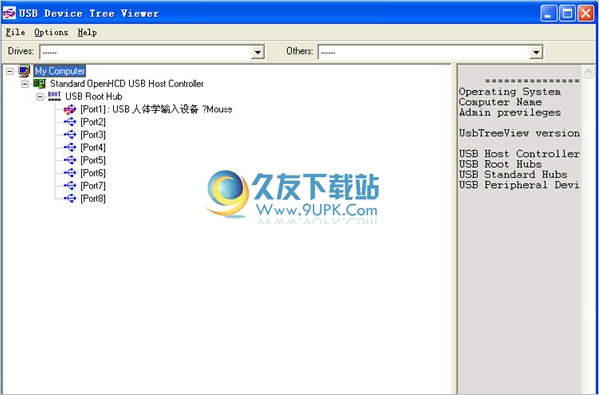Screen dimensions: 599x395
Task: Click the 'Operating System' line in info pane
Action: (510, 92)
